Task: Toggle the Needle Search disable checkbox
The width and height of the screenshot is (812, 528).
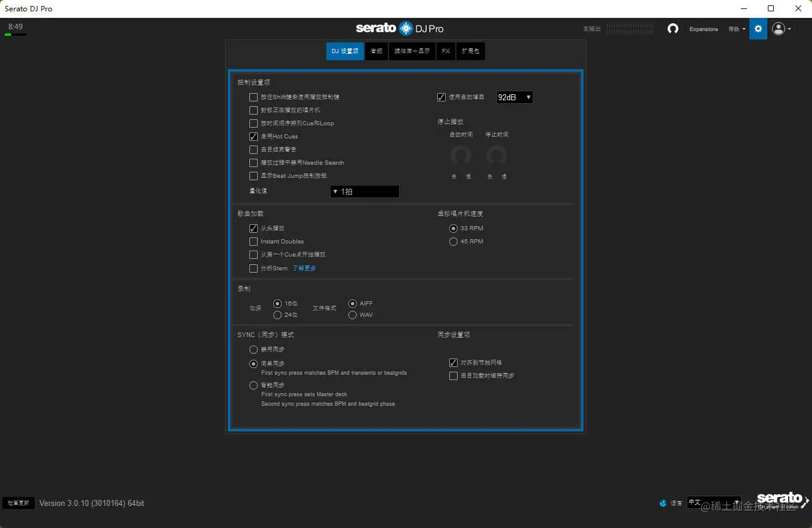Action: click(x=254, y=163)
